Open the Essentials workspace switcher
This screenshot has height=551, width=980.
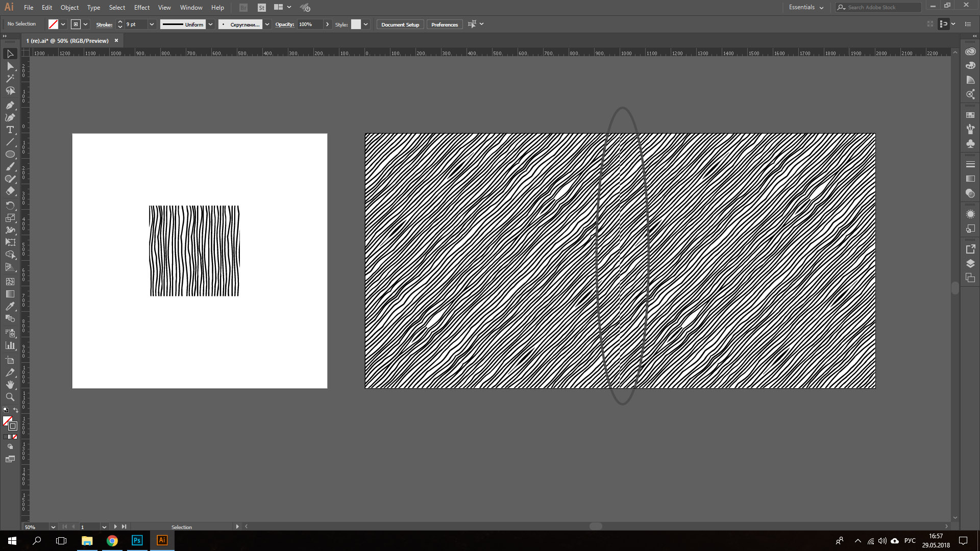tap(806, 7)
